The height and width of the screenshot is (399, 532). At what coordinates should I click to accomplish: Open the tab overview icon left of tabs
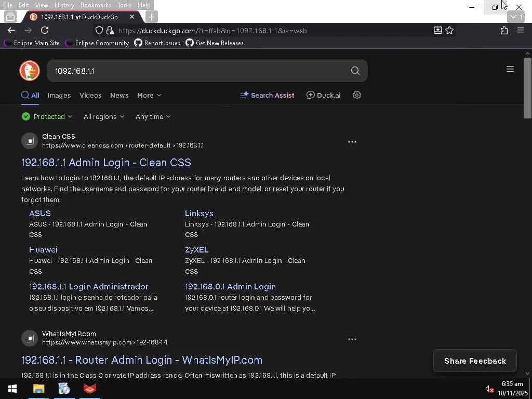10,17
